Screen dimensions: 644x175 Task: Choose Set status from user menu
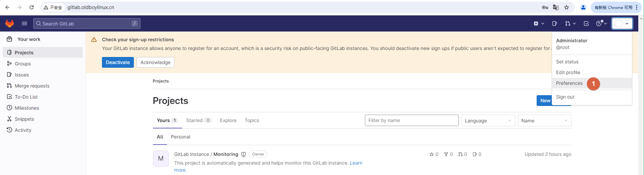(x=592, y=62)
